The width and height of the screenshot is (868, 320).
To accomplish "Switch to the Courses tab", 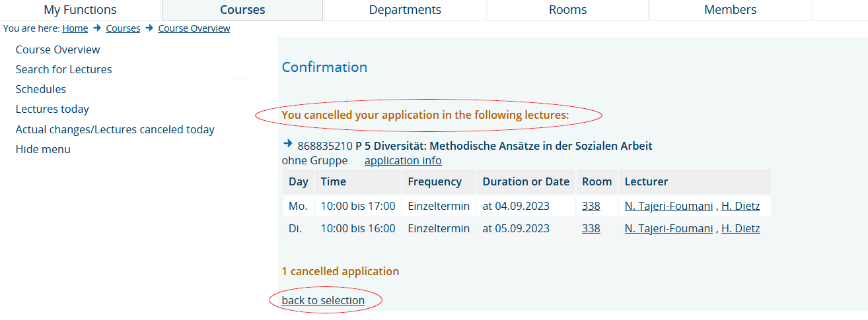I will 242,10.
